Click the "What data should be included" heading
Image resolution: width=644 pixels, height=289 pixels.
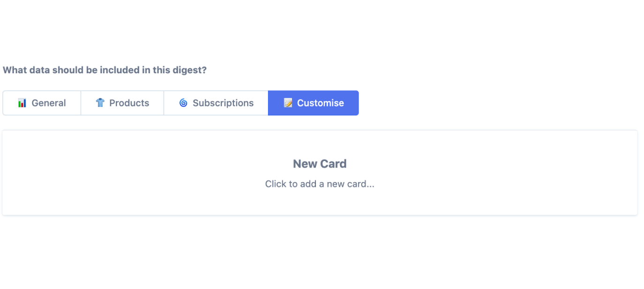[105, 70]
